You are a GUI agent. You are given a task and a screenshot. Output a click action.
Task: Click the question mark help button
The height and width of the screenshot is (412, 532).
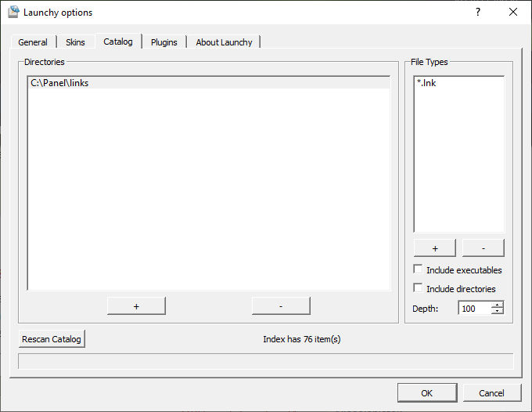coord(478,13)
